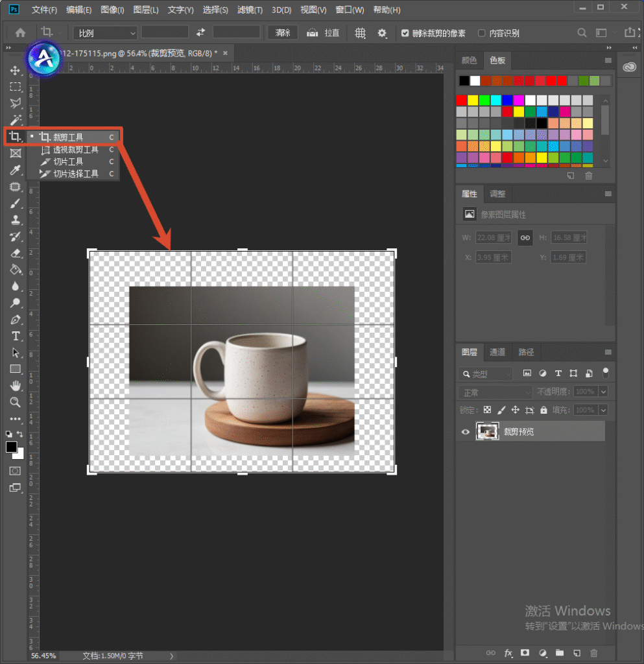Go to the Home screen icon
The image size is (644, 664).
click(20, 32)
